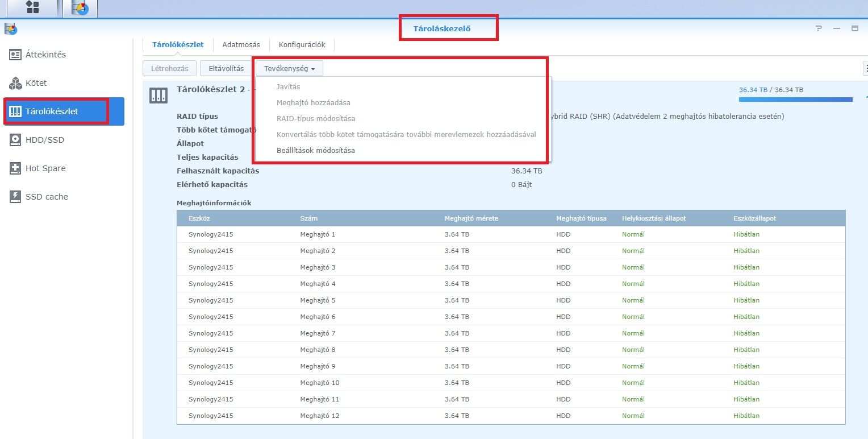Viewport: 868px width, 439px height.
Task: Switch to the Adatmosás tab
Action: (241, 45)
